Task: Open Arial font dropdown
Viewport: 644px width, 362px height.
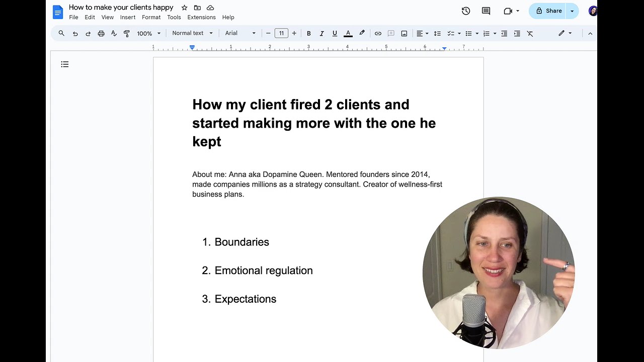Action: 240,33
